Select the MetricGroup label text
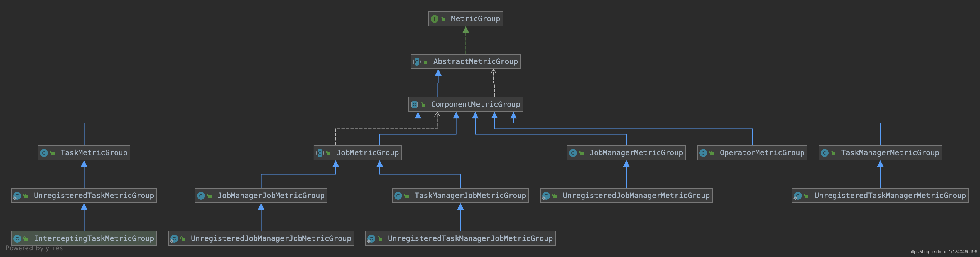The image size is (980, 257). 476,19
